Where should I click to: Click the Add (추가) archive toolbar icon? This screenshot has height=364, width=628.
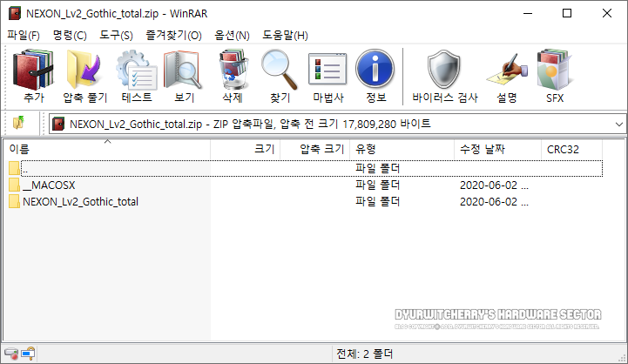pyautogui.click(x=34, y=70)
